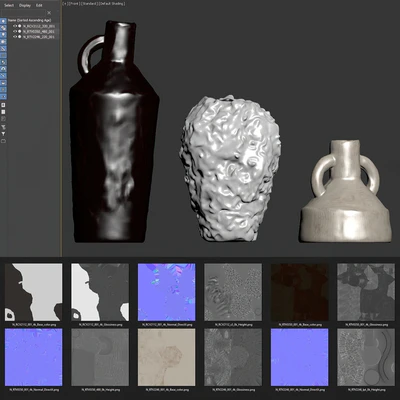This screenshot has height=400, width=400.
Task: Click the Name column header to sort
Action: (x=30, y=20)
